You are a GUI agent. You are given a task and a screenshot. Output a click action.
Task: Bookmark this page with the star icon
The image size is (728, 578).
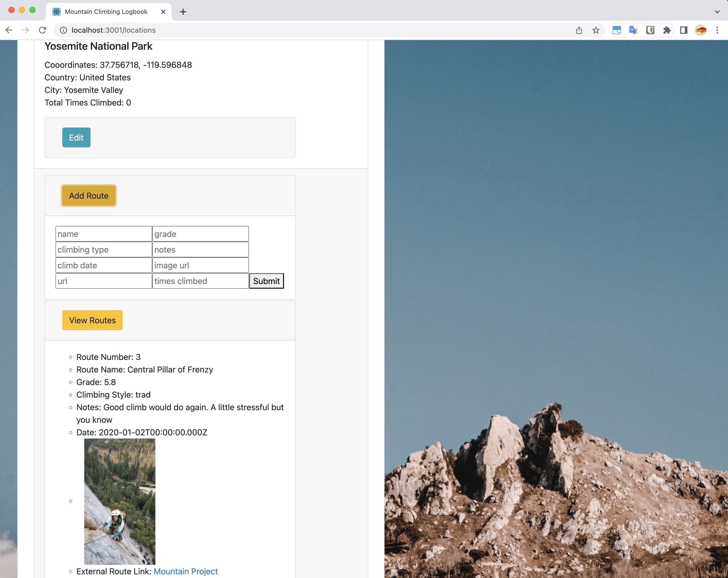(x=596, y=30)
